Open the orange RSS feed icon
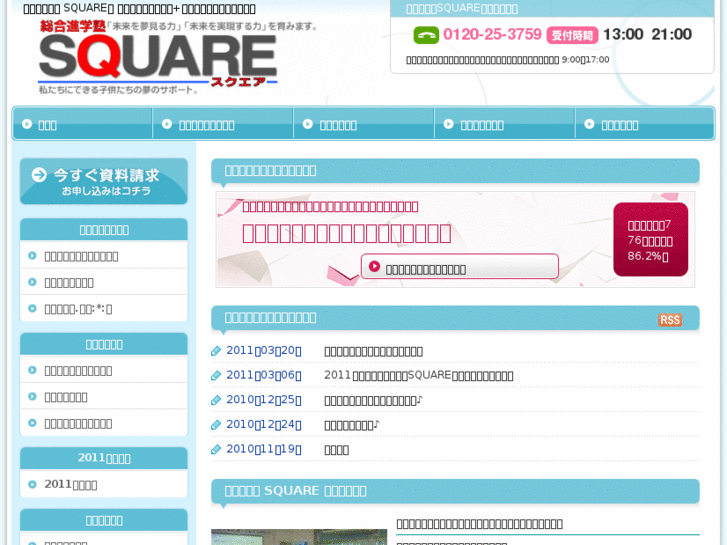The width and height of the screenshot is (727, 545). click(670, 320)
